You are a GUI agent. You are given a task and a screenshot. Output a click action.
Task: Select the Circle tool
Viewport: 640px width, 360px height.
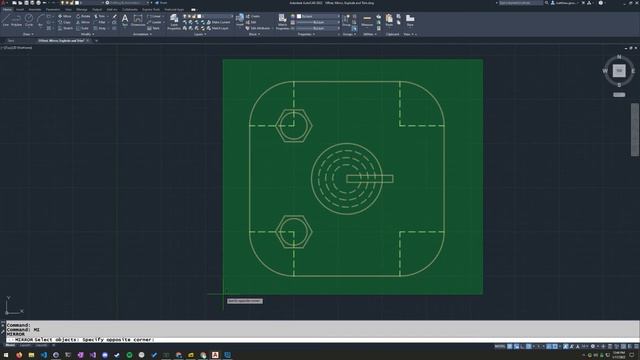point(29,20)
